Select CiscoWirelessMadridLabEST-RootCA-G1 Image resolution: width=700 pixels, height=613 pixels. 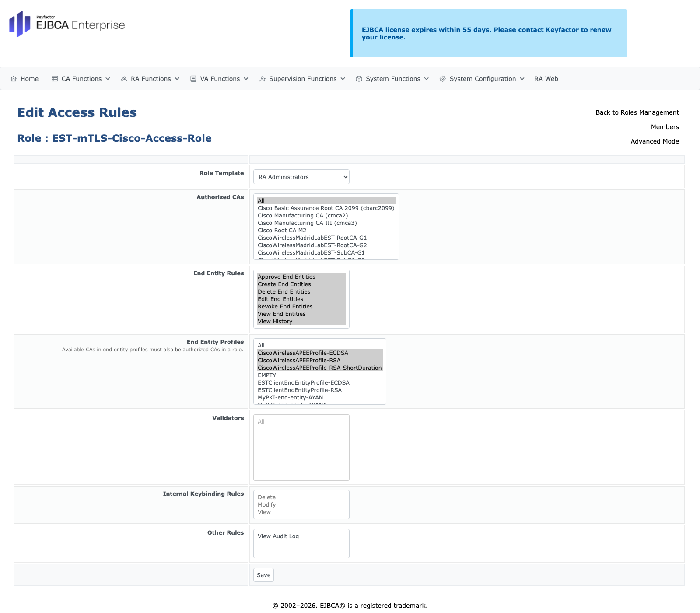click(x=326, y=238)
